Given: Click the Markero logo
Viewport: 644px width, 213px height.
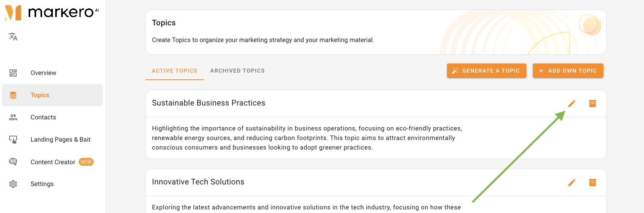Looking at the screenshot, I should point(52,12).
